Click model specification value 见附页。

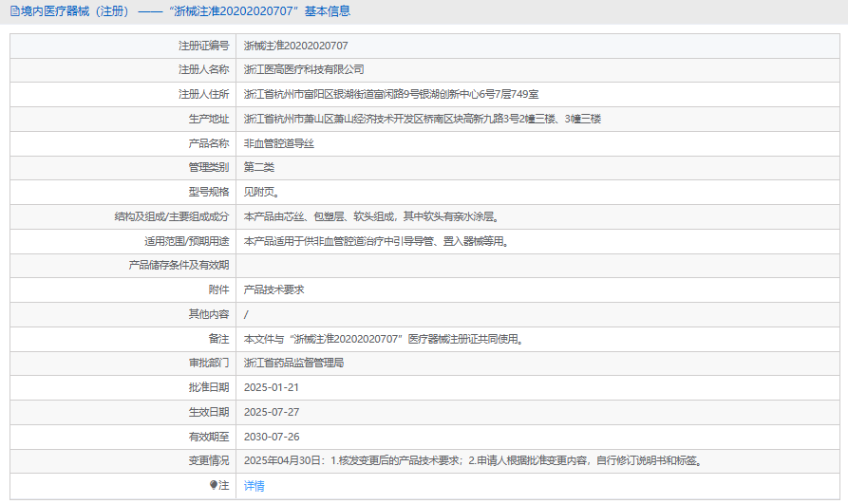click(x=262, y=192)
